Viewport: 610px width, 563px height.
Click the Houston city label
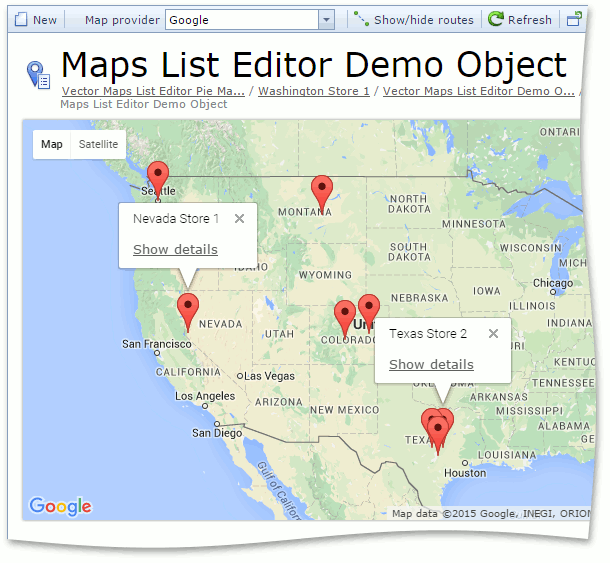(465, 473)
